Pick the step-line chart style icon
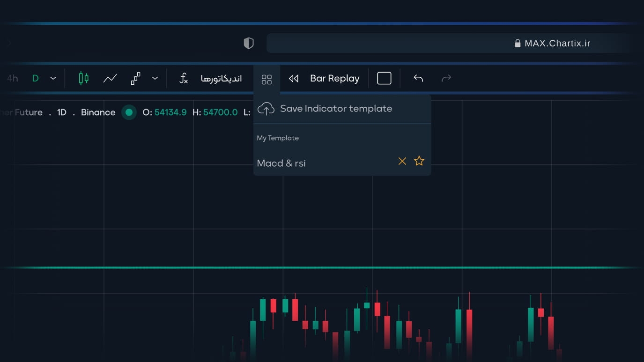644x362 pixels. click(135, 78)
